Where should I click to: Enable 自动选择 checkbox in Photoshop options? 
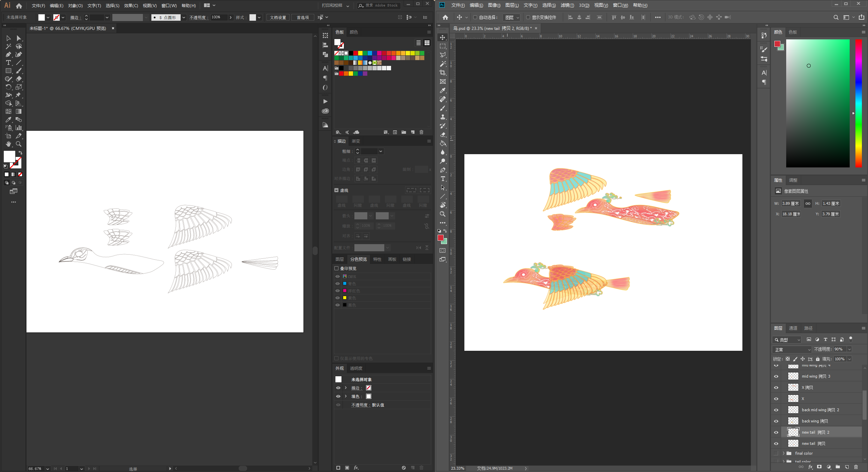point(475,17)
